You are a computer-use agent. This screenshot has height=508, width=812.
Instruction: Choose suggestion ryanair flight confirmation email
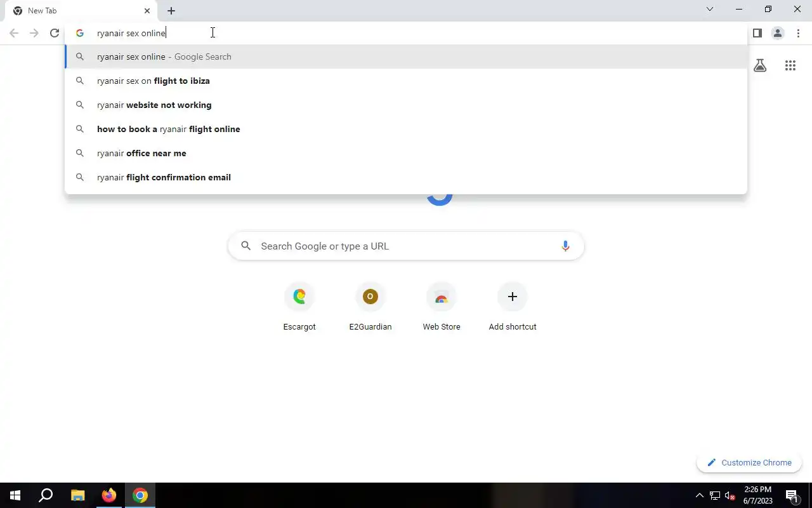pyautogui.click(x=406, y=177)
